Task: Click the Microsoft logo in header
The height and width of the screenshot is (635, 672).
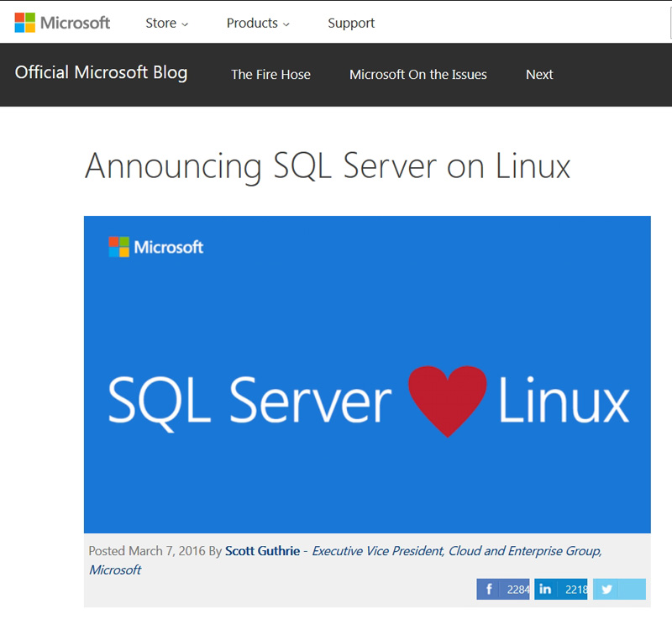Action: pyautogui.click(x=62, y=23)
